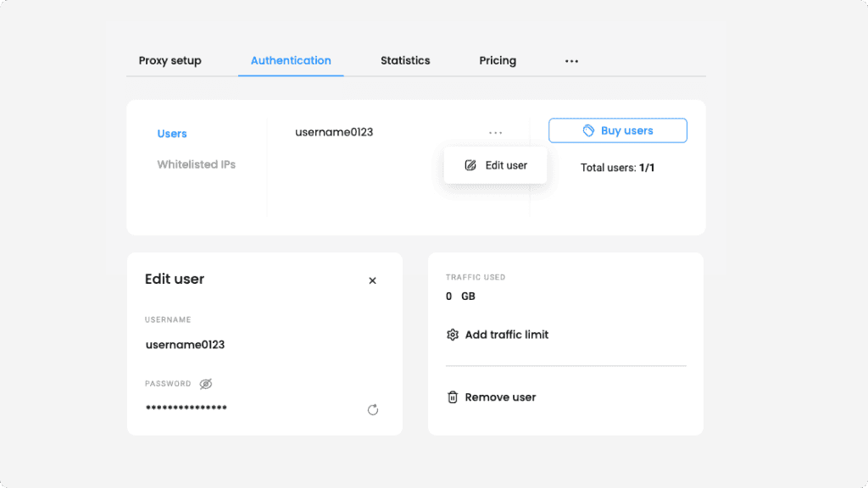Open the three-dot options beside username0123

tap(495, 132)
